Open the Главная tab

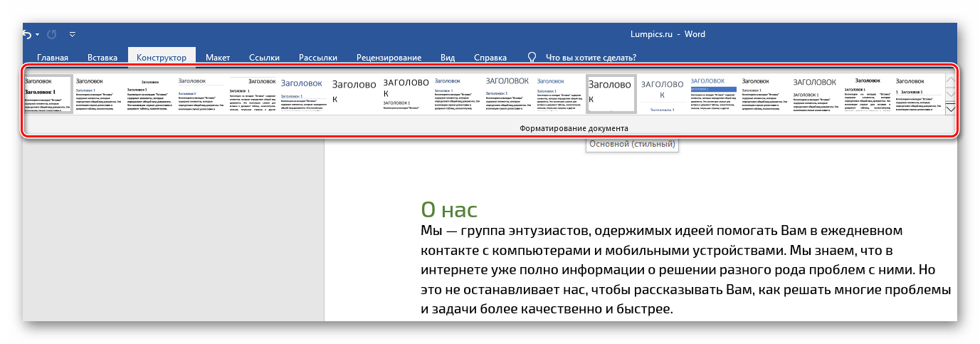[x=53, y=58]
